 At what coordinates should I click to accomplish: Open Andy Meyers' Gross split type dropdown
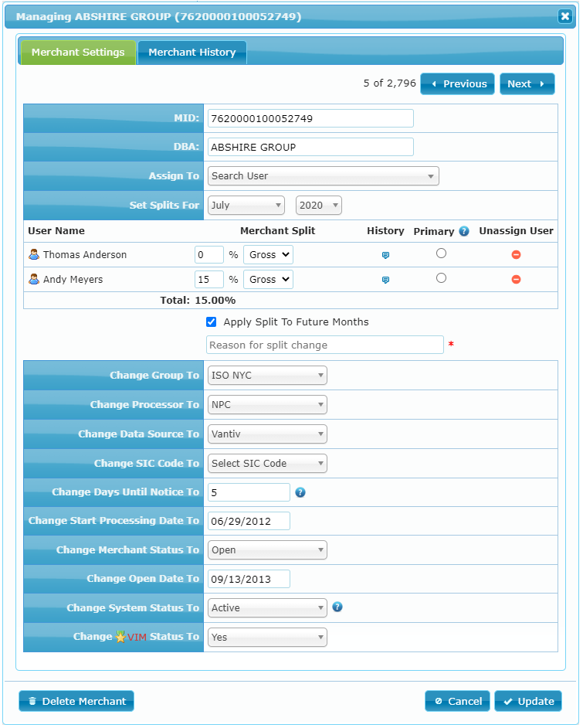point(268,280)
